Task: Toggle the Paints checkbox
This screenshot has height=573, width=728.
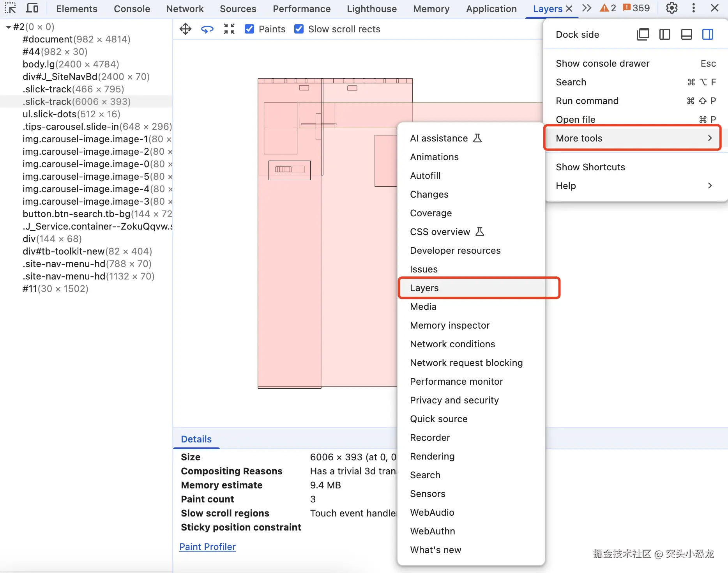Action: (249, 29)
